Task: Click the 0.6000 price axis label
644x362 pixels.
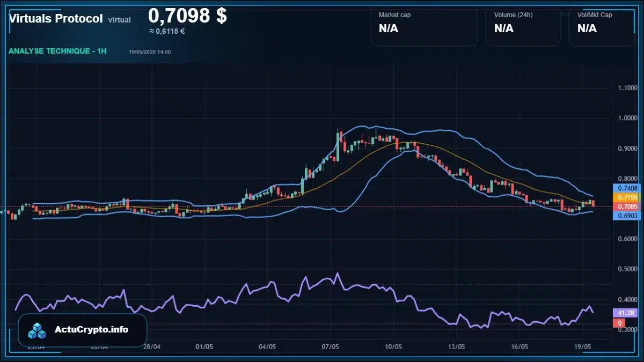Action: pyautogui.click(x=627, y=239)
